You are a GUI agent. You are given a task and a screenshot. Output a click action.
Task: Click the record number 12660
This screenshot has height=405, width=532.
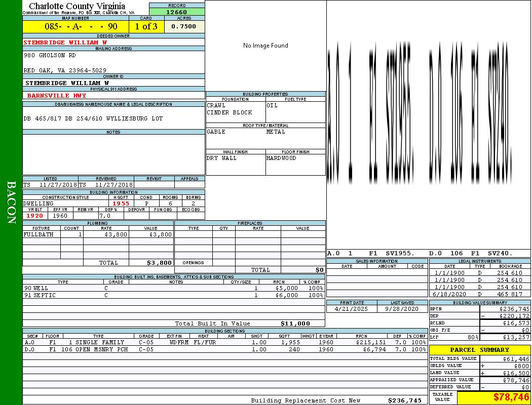coord(176,12)
